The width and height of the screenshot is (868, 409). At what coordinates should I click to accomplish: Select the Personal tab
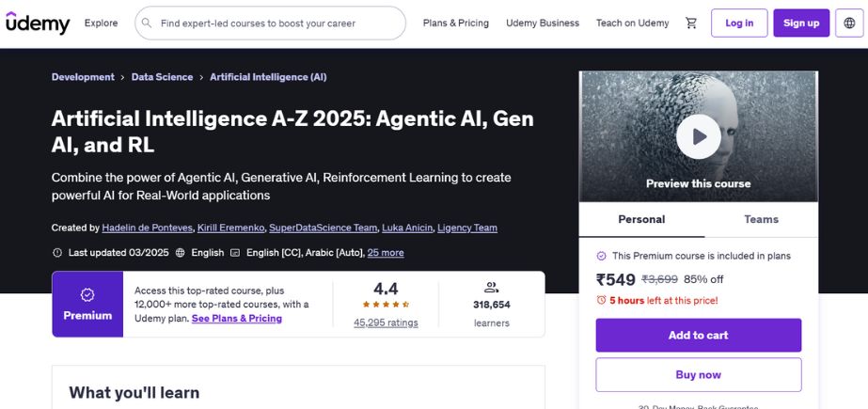[641, 220]
